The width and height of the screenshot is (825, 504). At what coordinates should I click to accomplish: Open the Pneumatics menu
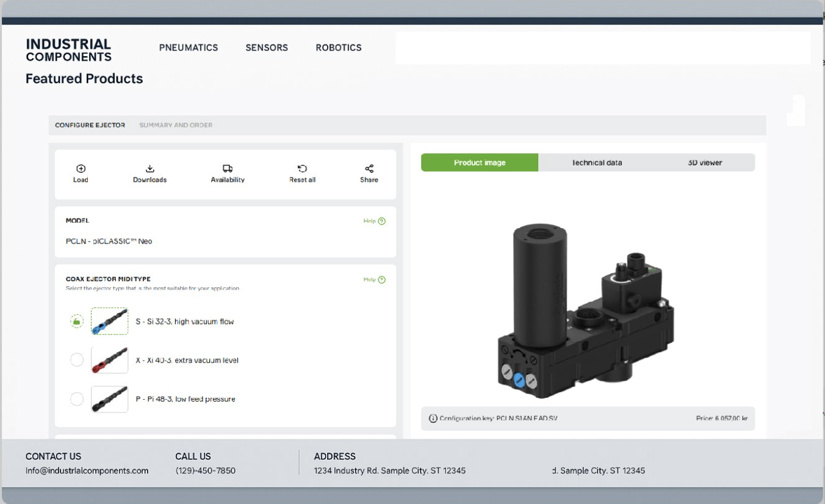coord(189,48)
